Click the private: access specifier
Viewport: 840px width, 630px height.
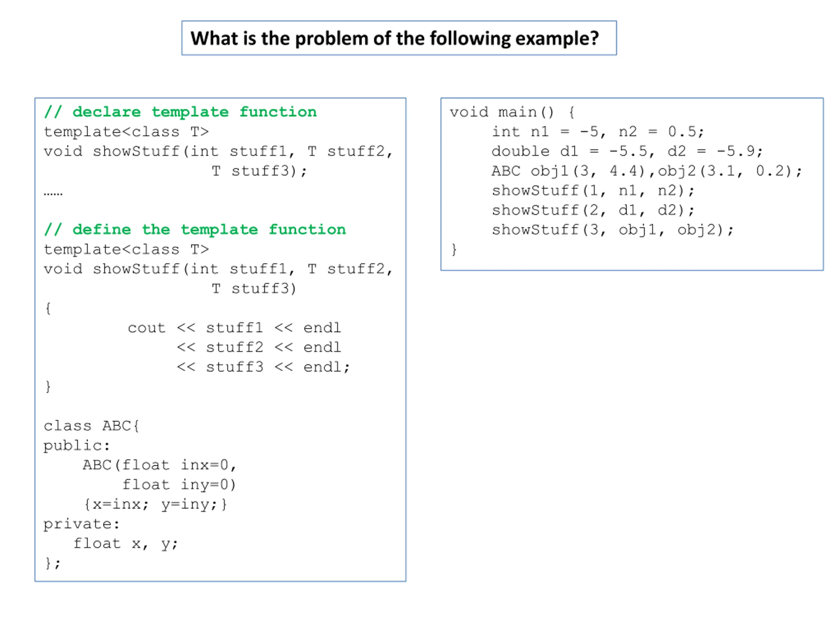pyautogui.click(x=82, y=524)
